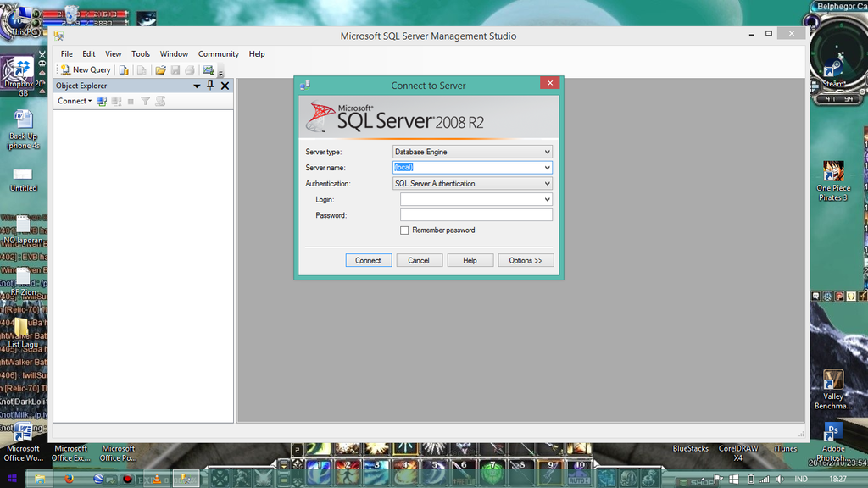Click the IND language indicator

click(800, 480)
